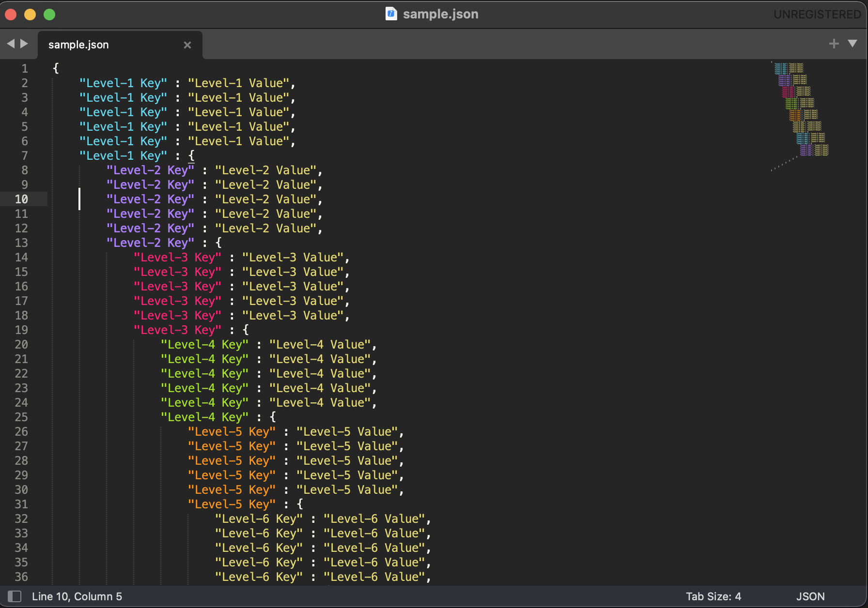This screenshot has width=868, height=608.
Task: Minimize window with yellow traffic light
Action: tap(30, 15)
